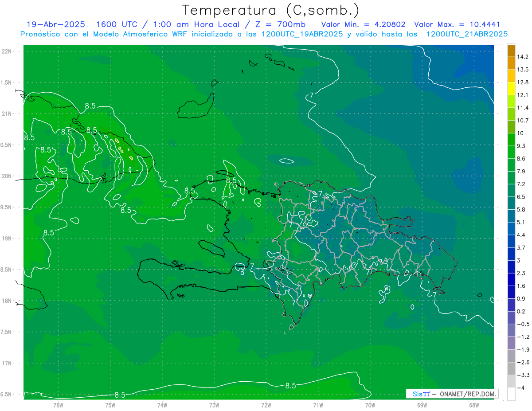The height and width of the screenshot is (411, 532).
Task: Click legend value "11.4"
Action: [x=523, y=108]
